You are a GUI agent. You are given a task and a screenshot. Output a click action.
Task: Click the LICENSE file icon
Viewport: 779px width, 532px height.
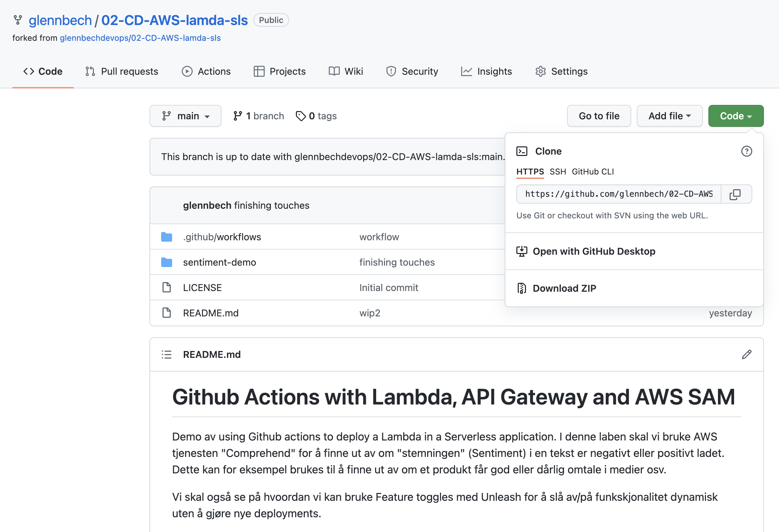click(167, 288)
